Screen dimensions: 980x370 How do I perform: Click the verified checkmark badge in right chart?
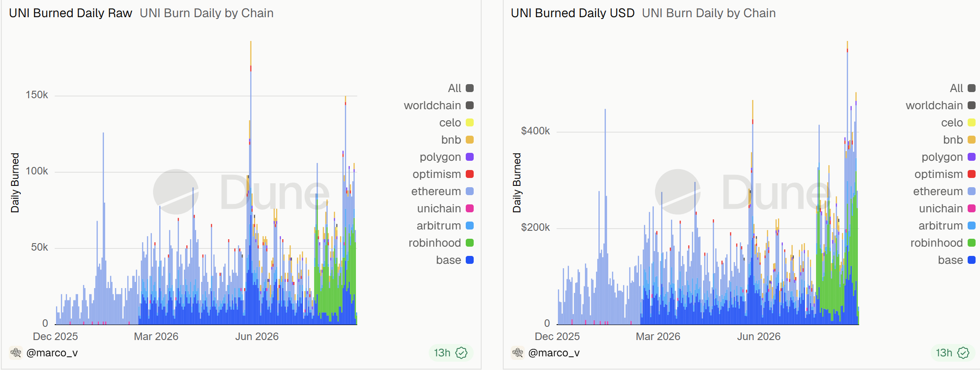coord(964,353)
